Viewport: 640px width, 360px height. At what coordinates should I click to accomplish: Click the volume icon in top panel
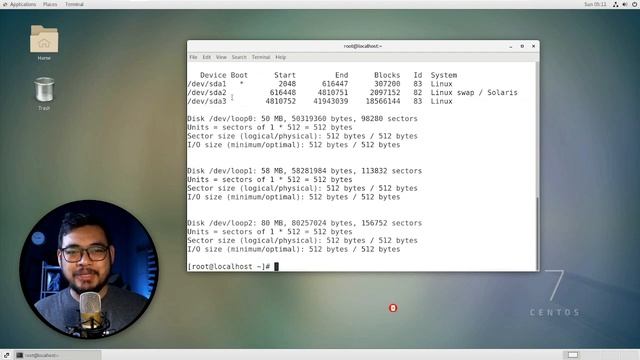tap(625, 4)
